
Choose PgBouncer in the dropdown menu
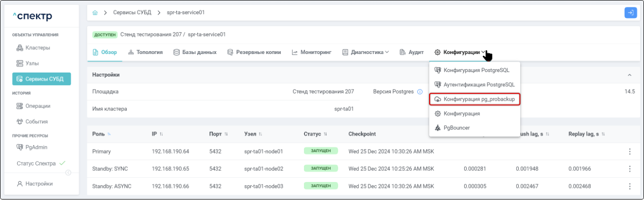[456, 127]
